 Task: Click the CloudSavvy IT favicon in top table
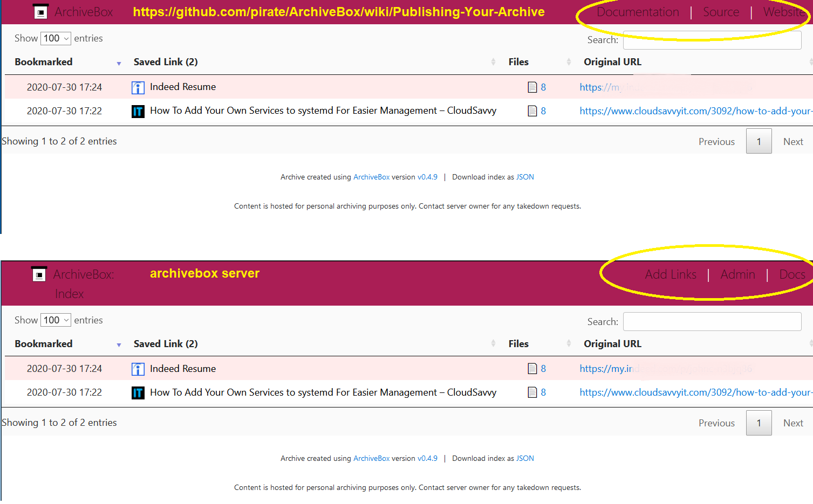pos(138,112)
